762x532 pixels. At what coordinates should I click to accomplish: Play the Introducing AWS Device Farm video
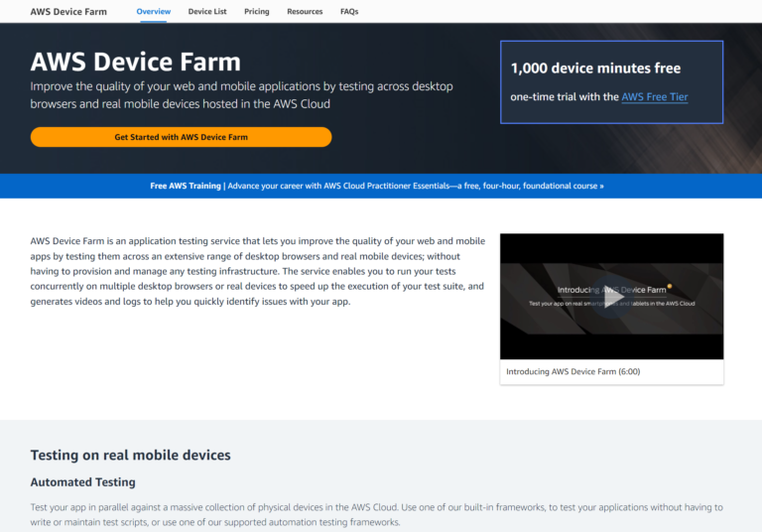(612, 297)
